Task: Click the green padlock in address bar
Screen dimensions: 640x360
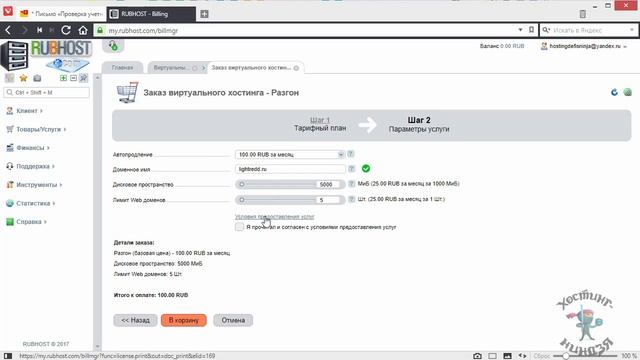Action: coord(100,30)
